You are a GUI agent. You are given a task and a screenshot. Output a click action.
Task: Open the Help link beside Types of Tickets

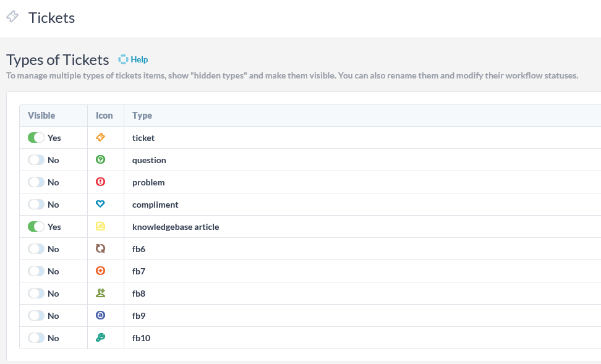tap(139, 59)
